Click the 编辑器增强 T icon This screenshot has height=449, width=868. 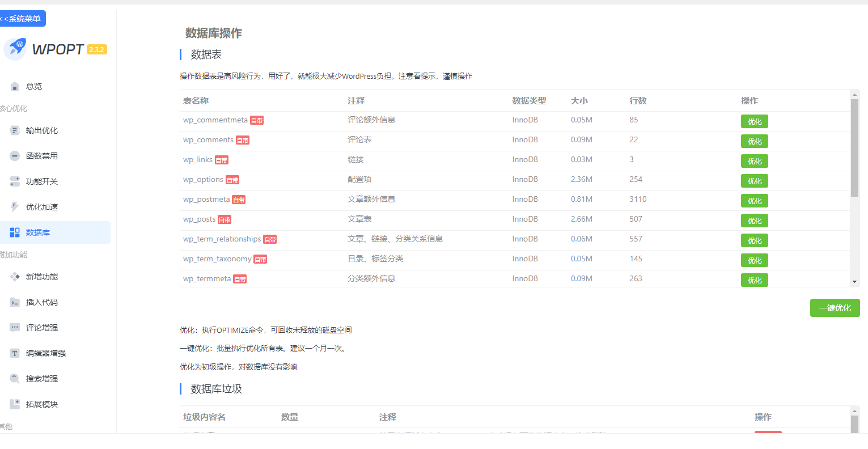[15, 353]
